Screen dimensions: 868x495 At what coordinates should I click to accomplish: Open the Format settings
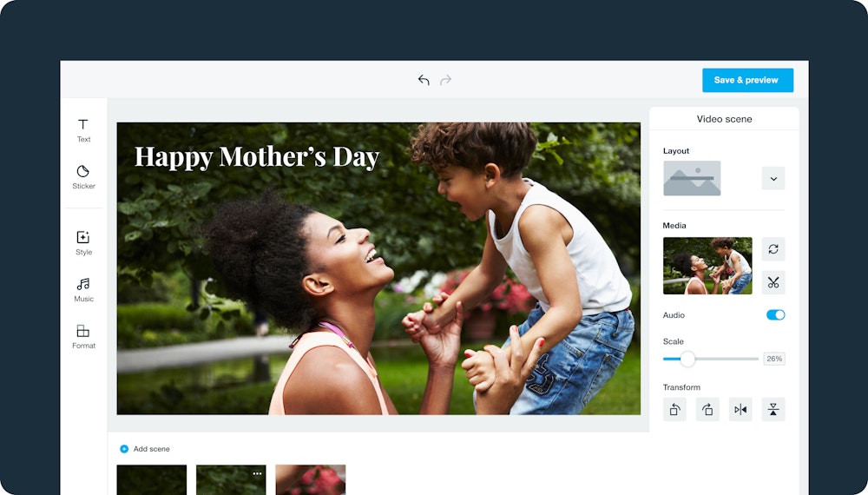(83, 336)
